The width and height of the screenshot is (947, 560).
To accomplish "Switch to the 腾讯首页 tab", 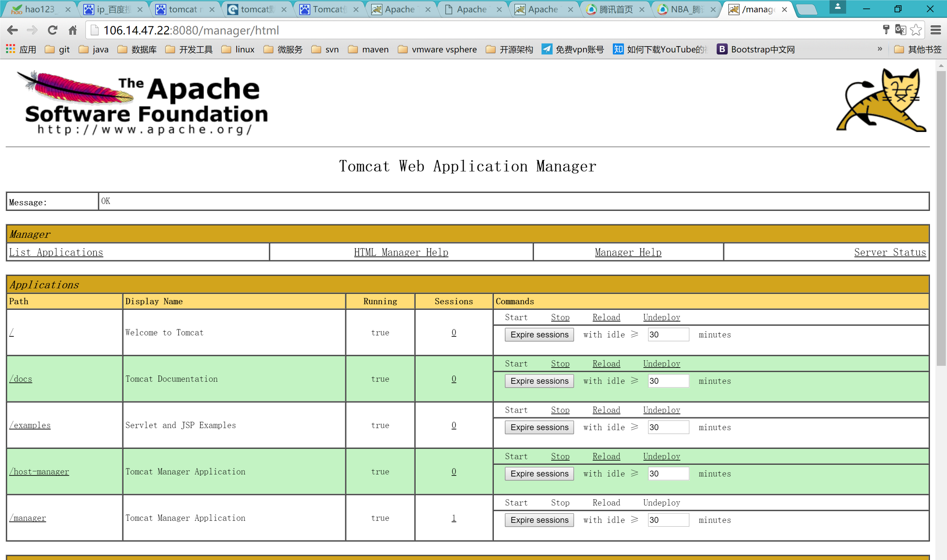I will [x=615, y=9].
